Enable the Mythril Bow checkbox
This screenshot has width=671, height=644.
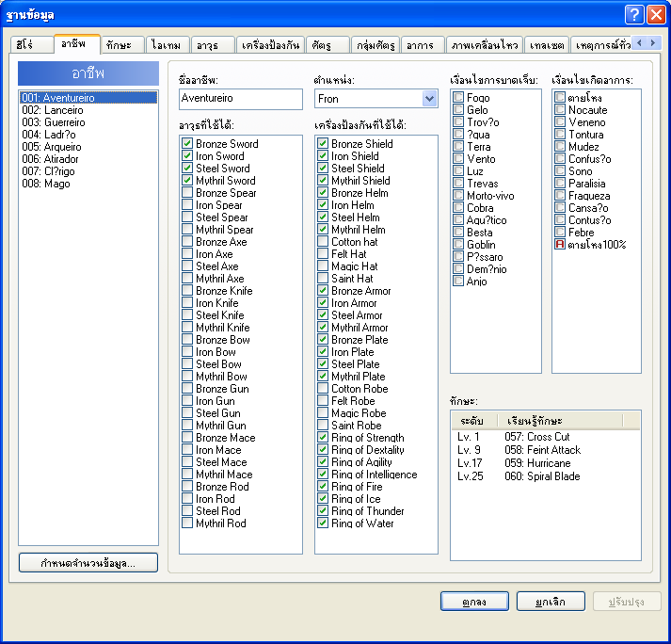click(x=187, y=377)
